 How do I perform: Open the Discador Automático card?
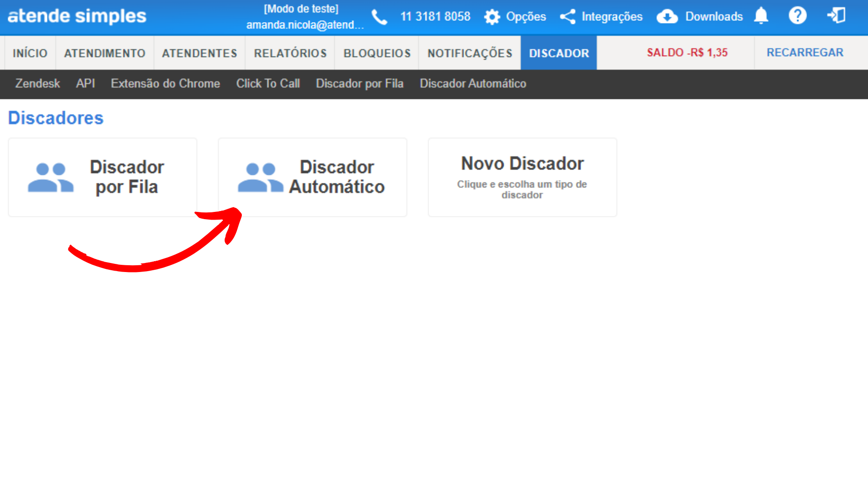312,177
